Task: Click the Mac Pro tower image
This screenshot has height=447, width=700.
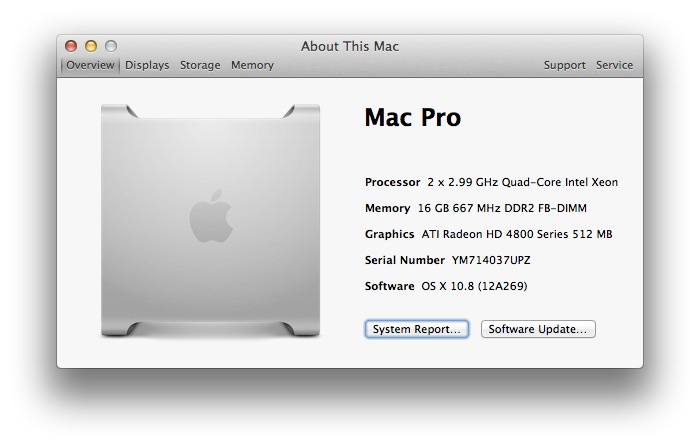Action: click(x=210, y=220)
